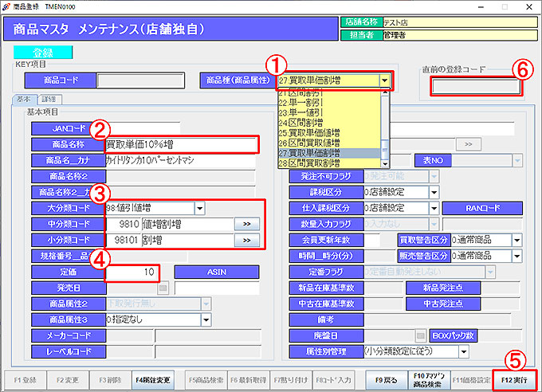Select list item 24:区間割増
542x392 pixels.
click(329, 123)
